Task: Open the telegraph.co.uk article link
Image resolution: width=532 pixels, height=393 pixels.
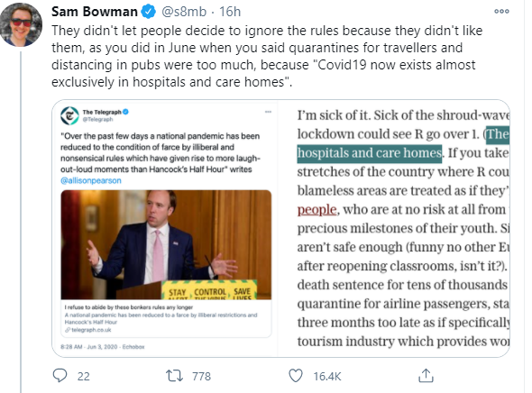Action: [91, 330]
